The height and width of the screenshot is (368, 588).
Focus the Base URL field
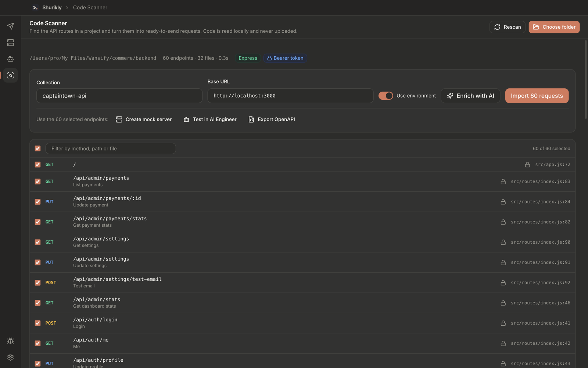(290, 96)
